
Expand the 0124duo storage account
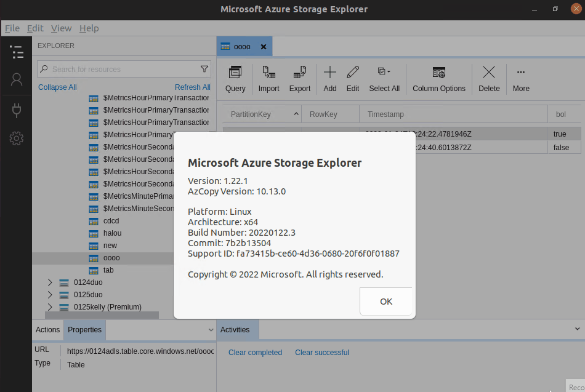[50, 282]
